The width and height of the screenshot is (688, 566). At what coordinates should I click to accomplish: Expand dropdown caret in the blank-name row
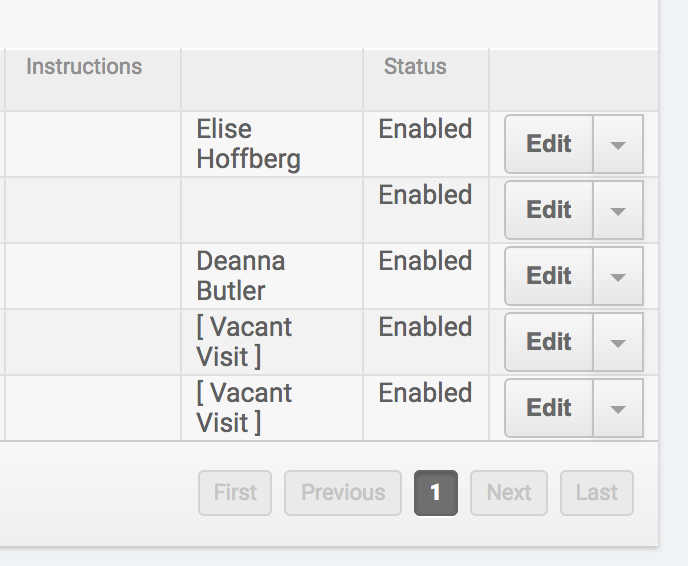[x=618, y=210]
